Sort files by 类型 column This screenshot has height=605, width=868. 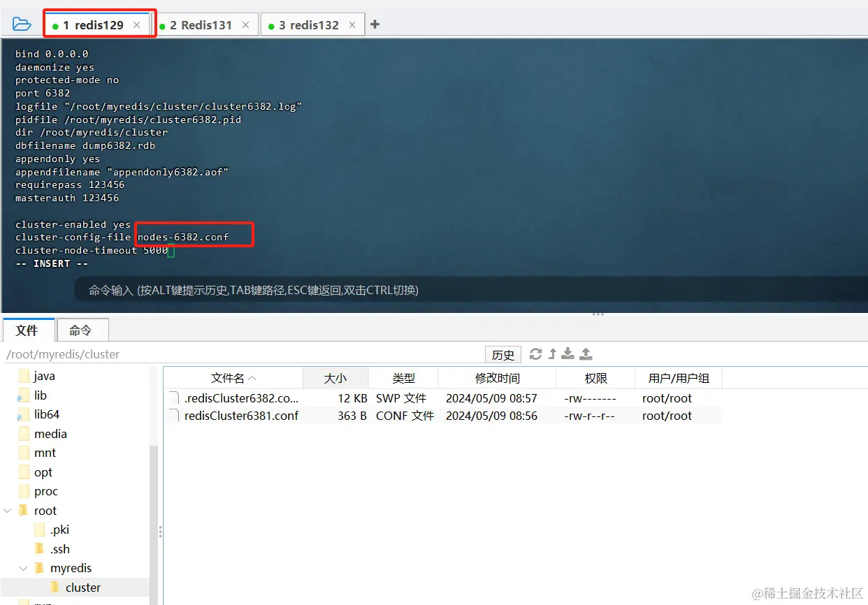pyautogui.click(x=403, y=378)
